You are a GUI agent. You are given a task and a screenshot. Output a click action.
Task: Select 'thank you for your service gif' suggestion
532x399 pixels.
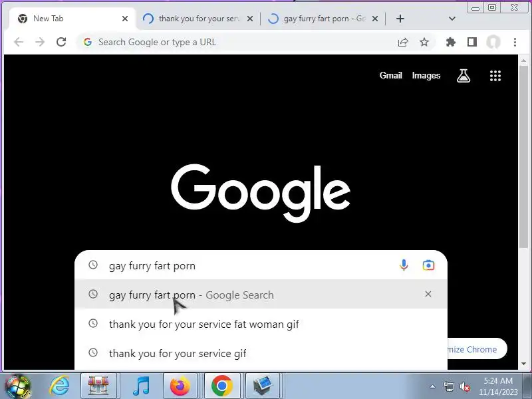point(261,353)
